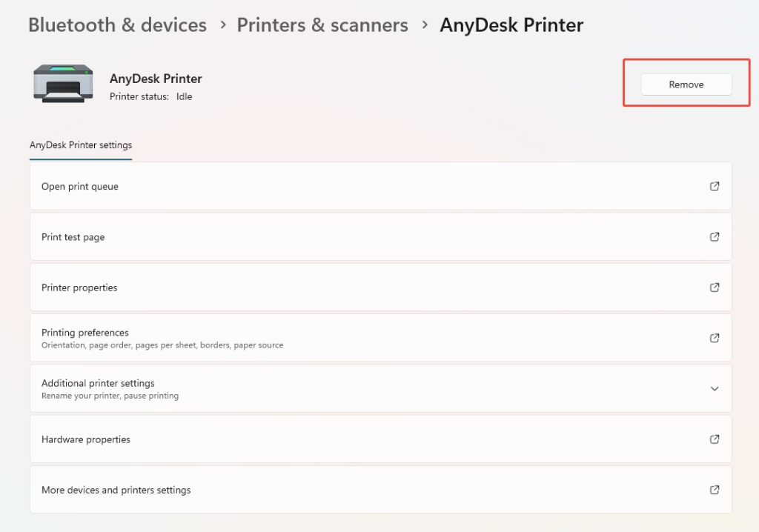Launch Printing preferences using its link icon

pyautogui.click(x=714, y=338)
